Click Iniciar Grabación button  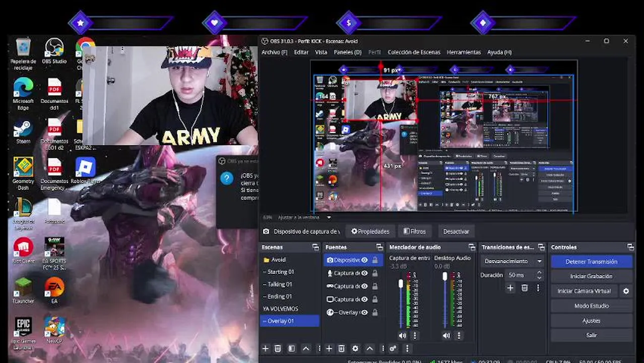591,276
